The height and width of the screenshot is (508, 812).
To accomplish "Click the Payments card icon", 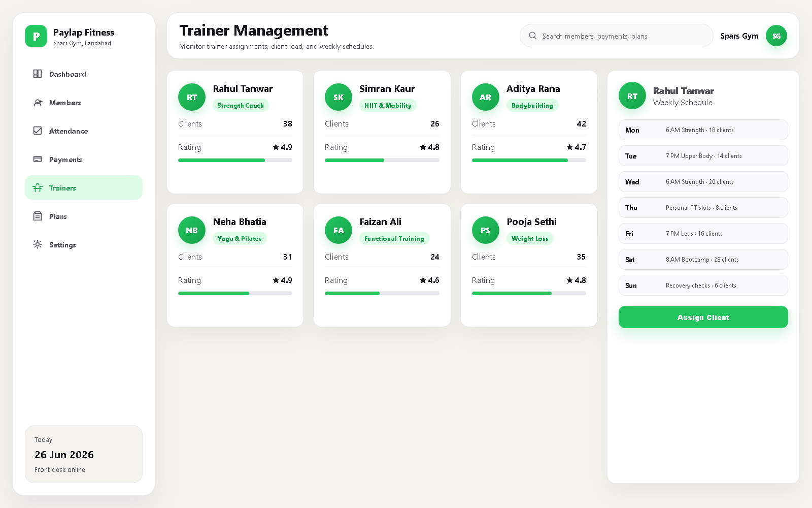I will [38, 159].
